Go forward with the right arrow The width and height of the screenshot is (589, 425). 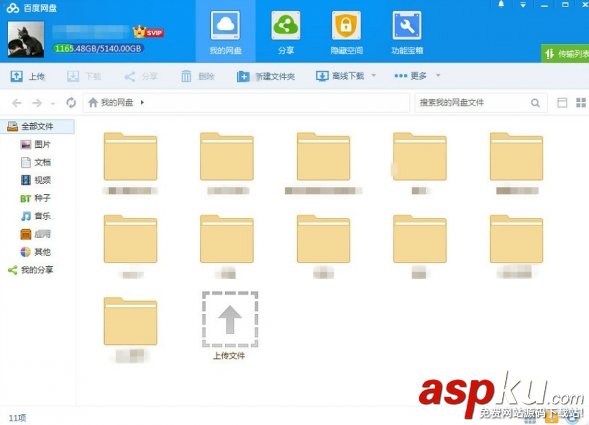(37, 103)
